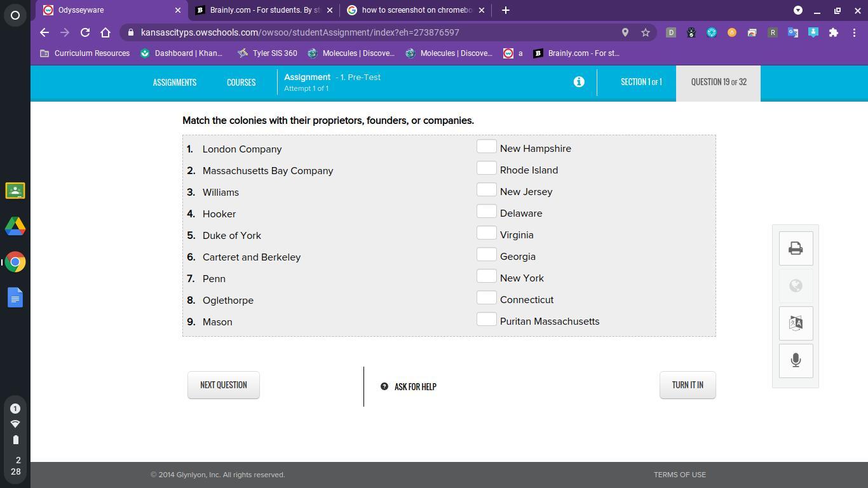Click the answer box beside Connecticut
868x488 pixels.
(487, 298)
